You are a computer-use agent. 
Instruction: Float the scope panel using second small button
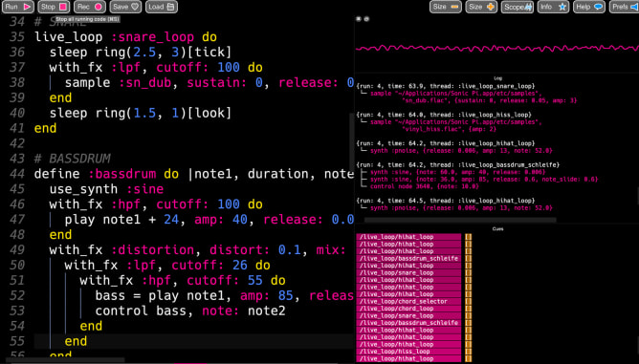[366, 19]
